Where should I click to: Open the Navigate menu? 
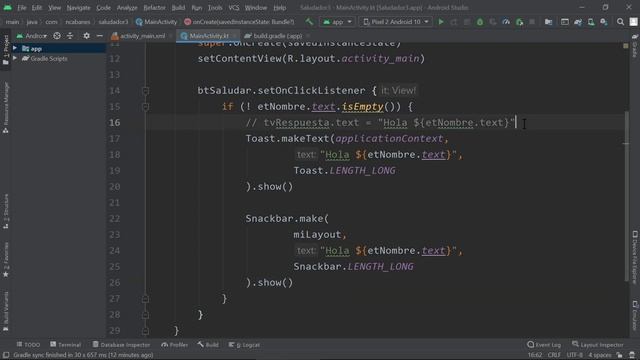(x=78, y=7)
